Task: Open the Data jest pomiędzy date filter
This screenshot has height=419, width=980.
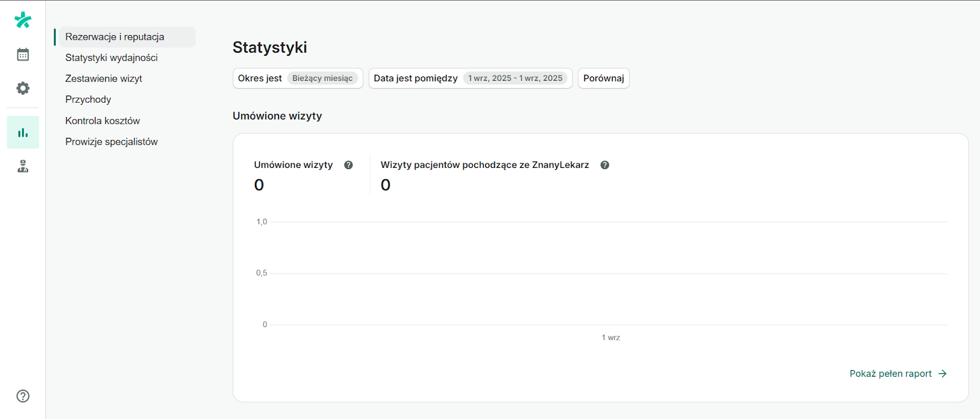Action: (x=415, y=78)
